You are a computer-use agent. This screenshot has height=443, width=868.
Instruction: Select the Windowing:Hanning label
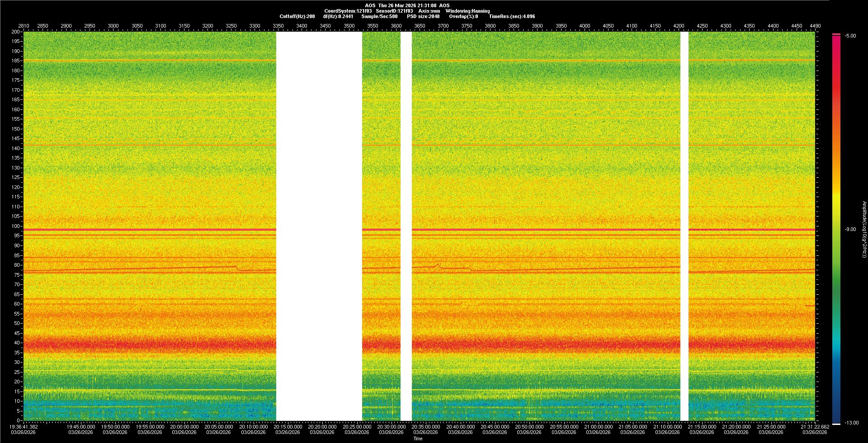pos(467,11)
